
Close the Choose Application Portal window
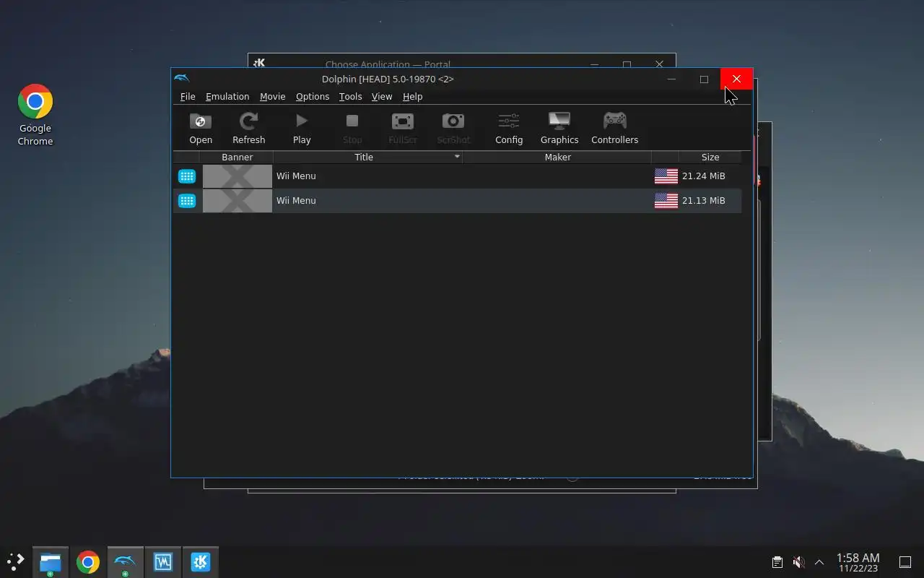(659, 64)
